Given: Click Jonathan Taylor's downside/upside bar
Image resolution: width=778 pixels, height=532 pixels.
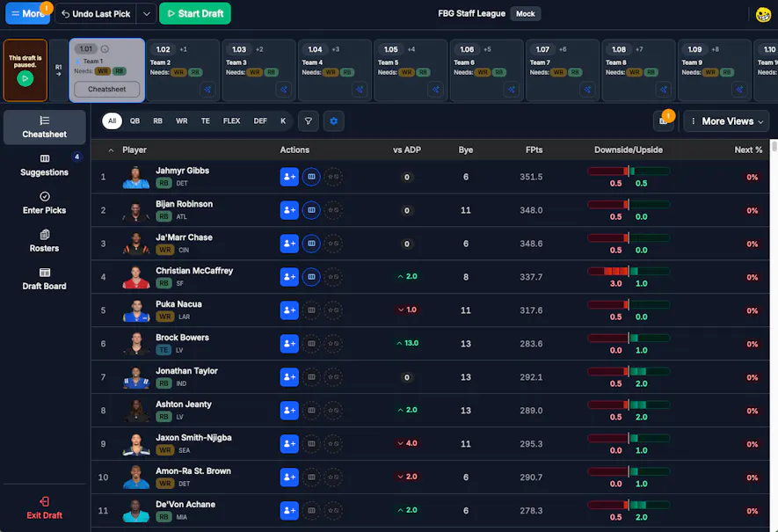Looking at the screenshot, I should point(629,372).
